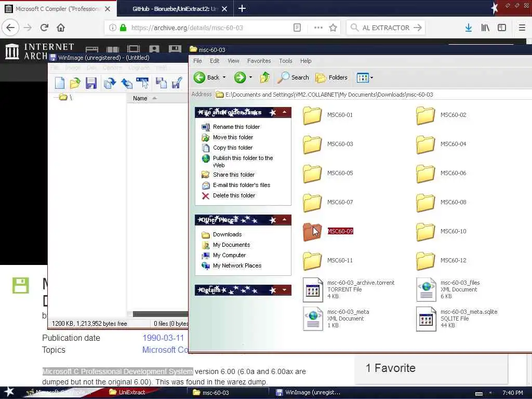Go up one folder level in Explorer
The width and height of the screenshot is (532, 399).
[264, 78]
